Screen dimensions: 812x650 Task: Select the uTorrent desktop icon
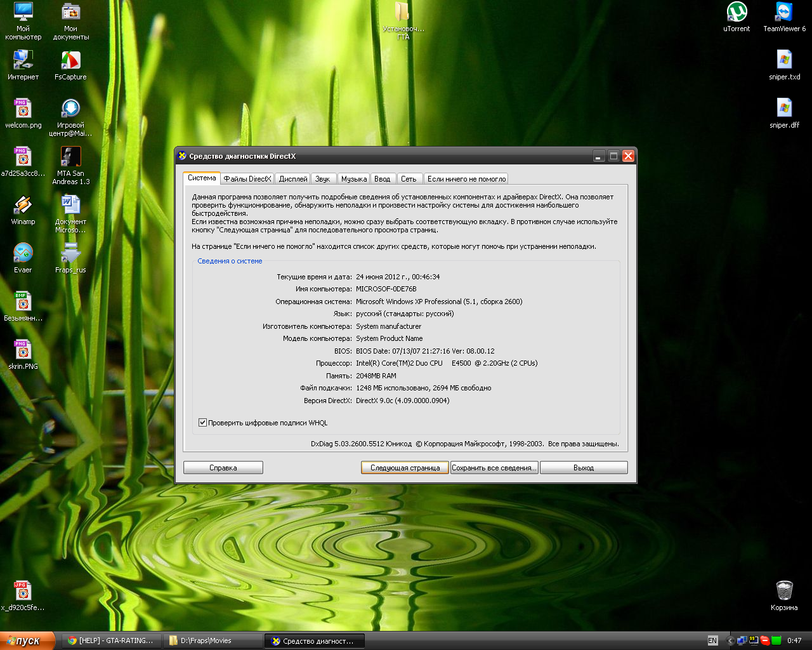point(737,17)
